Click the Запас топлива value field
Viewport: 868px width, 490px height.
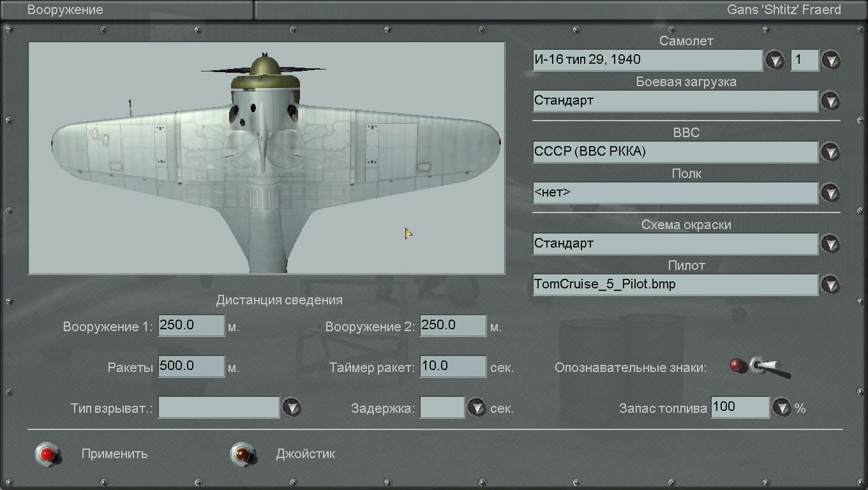(740, 407)
